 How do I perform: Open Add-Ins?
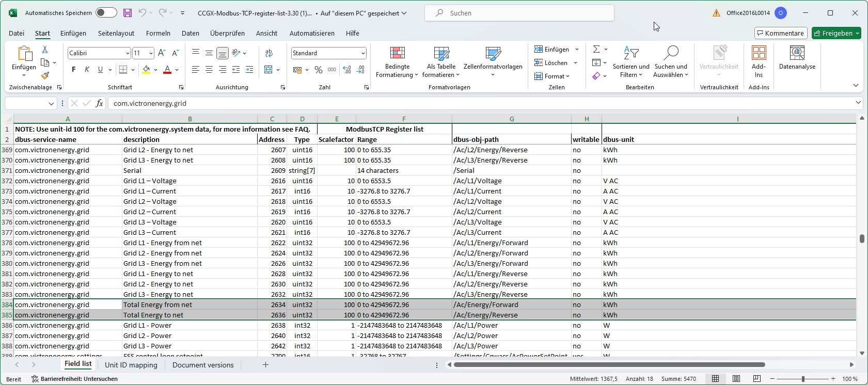pos(759,62)
